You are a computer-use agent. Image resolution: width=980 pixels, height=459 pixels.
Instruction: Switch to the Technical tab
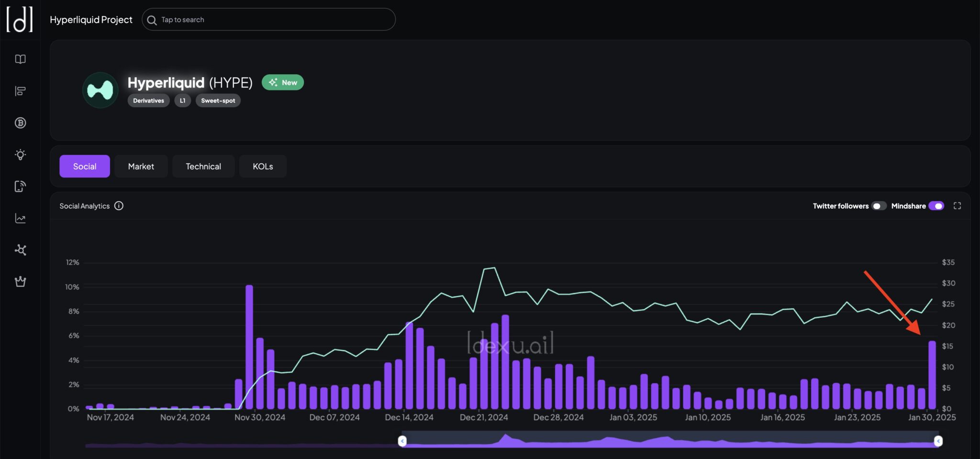pyautogui.click(x=203, y=166)
